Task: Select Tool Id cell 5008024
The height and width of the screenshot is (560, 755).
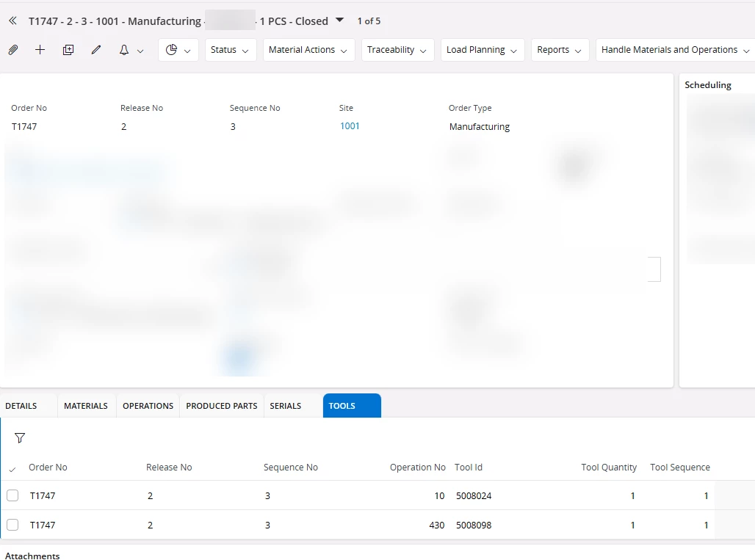Action: [474, 495]
